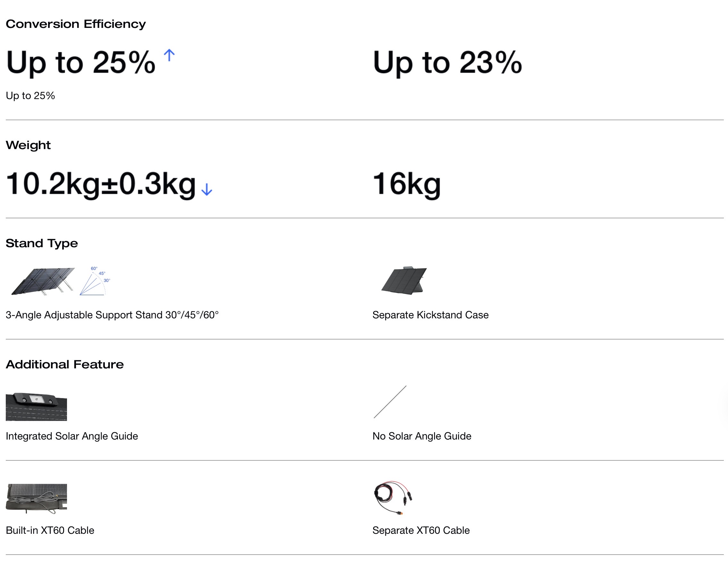Click the blue up arrow beside 25% efficiency

169,55
